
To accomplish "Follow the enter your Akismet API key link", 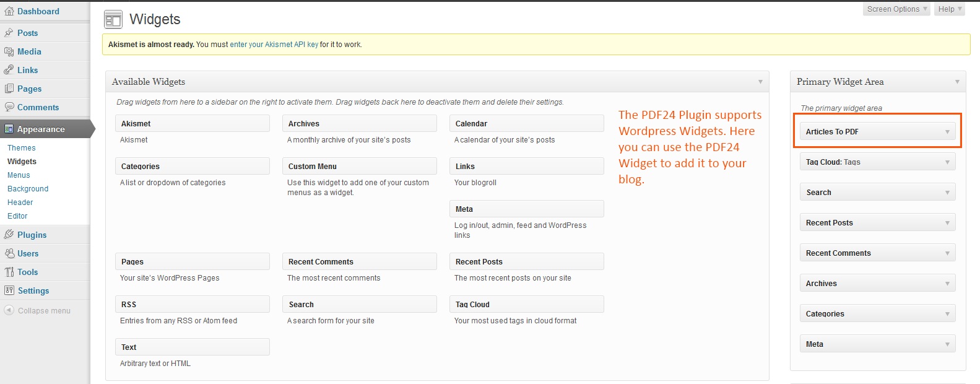I will [x=274, y=45].
